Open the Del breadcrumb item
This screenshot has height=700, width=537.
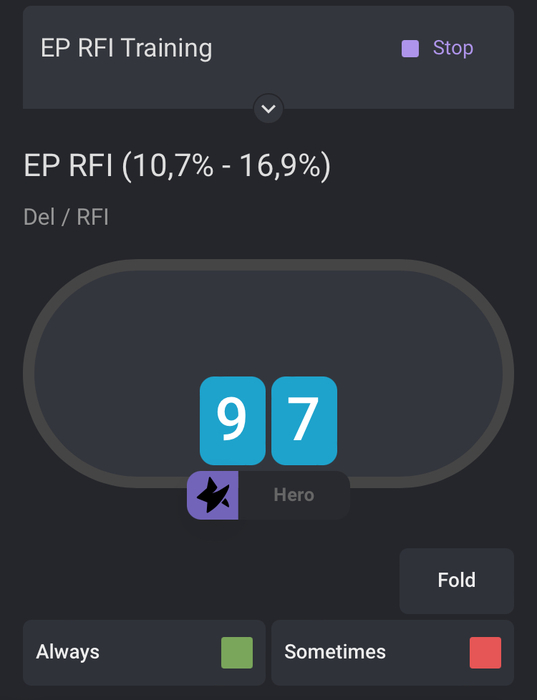pyautogui.click(x=39, y=217)
